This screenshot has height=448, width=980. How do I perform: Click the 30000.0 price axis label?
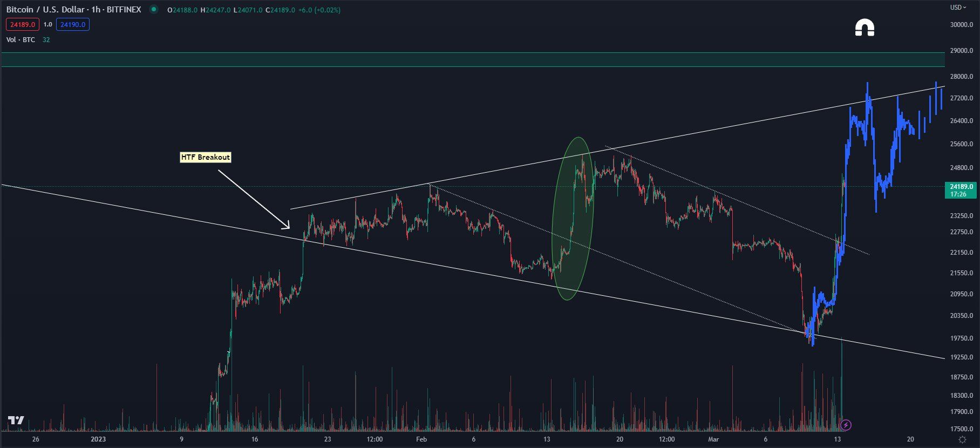pyautogui.click(x=962, y=25)
